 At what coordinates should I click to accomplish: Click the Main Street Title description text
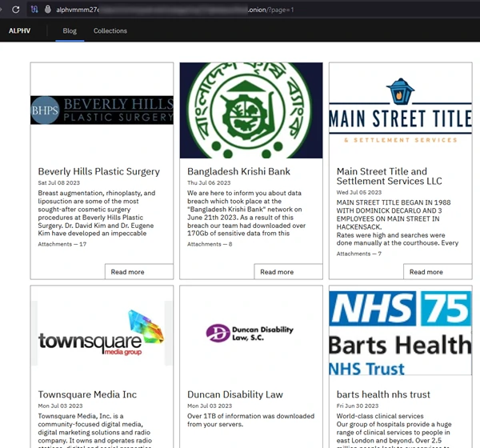tap(398, 222)
